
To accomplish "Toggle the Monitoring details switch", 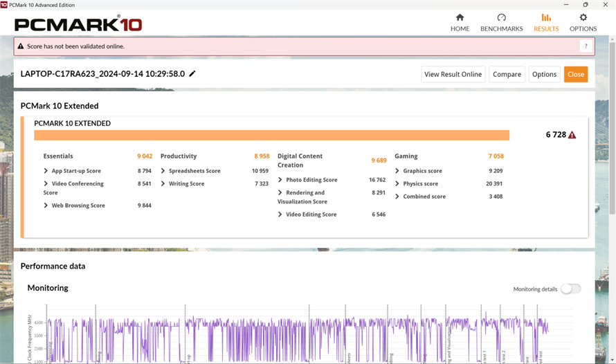I will click(570, 289).
